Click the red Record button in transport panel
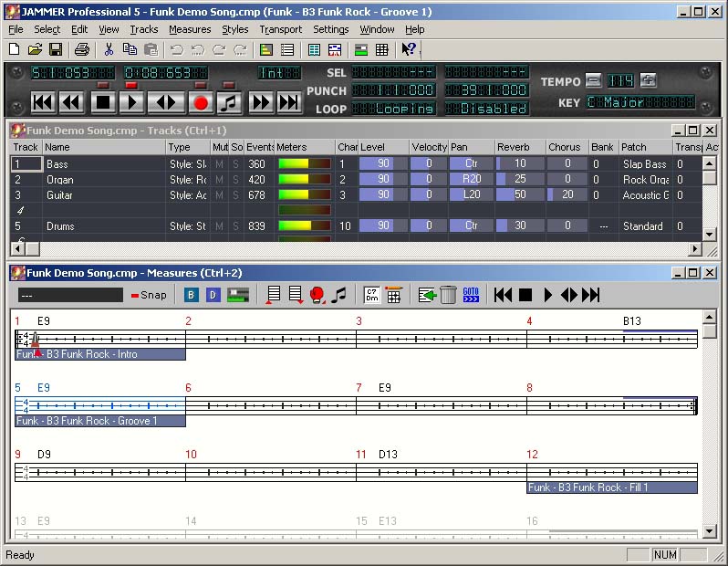The width and height of the screenshot is (728, 566). pos(201,102)
